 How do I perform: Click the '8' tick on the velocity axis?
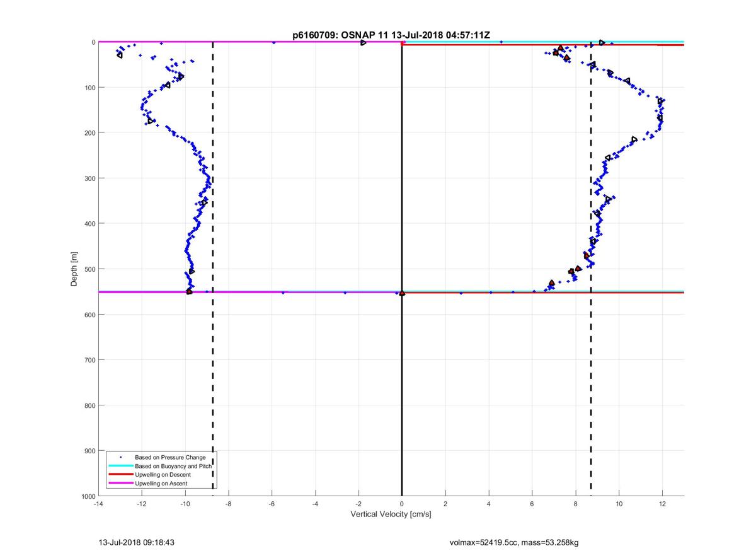[x=576, y=504]
